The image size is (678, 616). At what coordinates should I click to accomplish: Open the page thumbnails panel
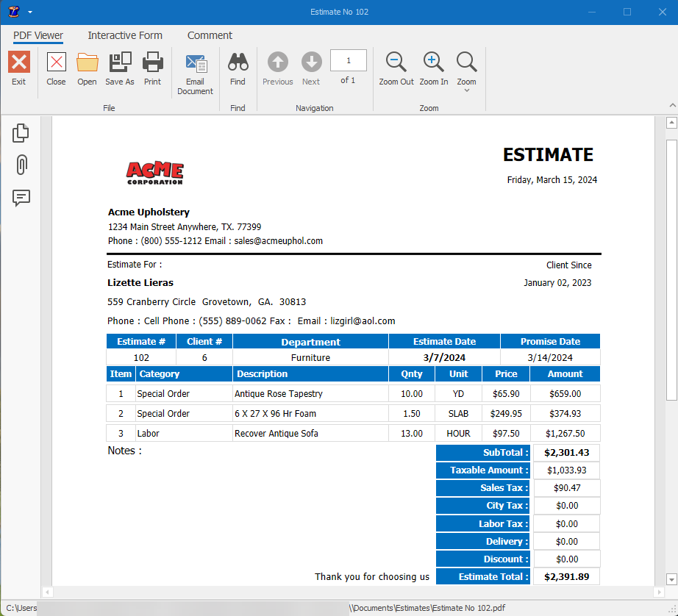click(20, 132)
